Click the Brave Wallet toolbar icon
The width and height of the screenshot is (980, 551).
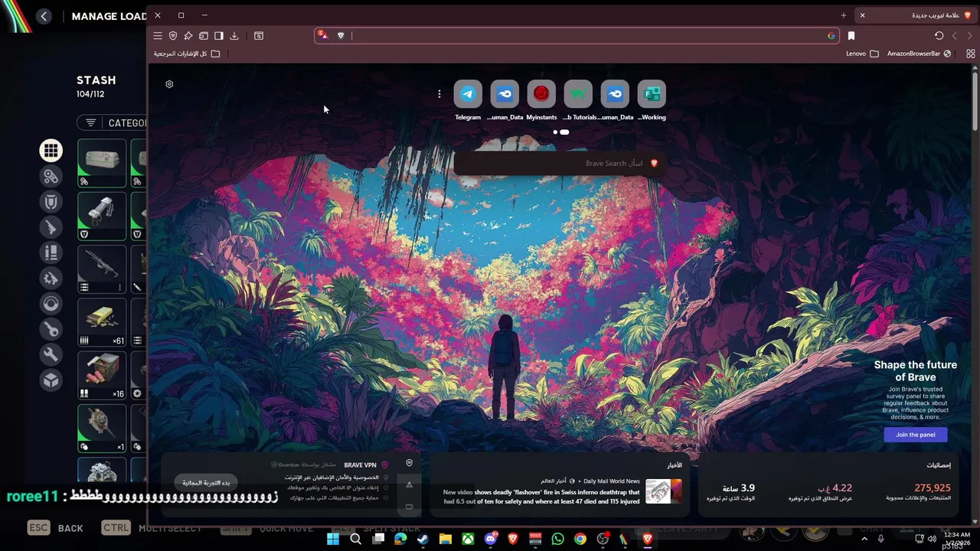click(x=204, y=35)
